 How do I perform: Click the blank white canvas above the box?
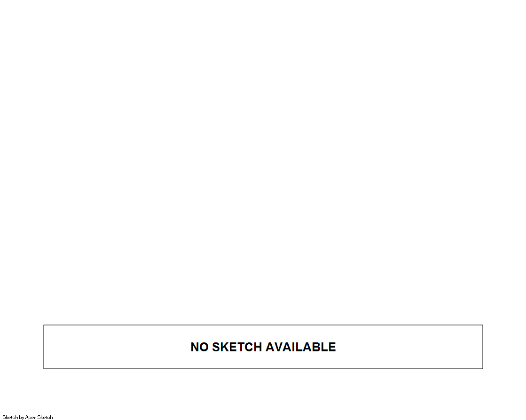point(263,161)
